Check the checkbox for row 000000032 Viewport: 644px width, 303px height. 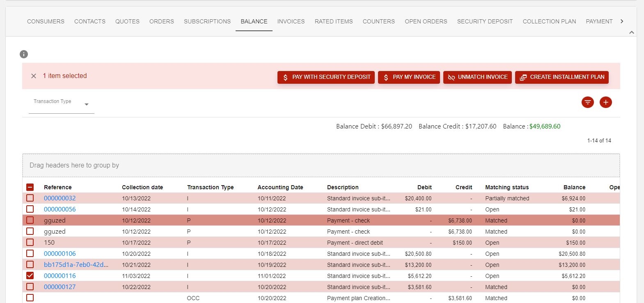pyautogui.click(x=30, y=198)
